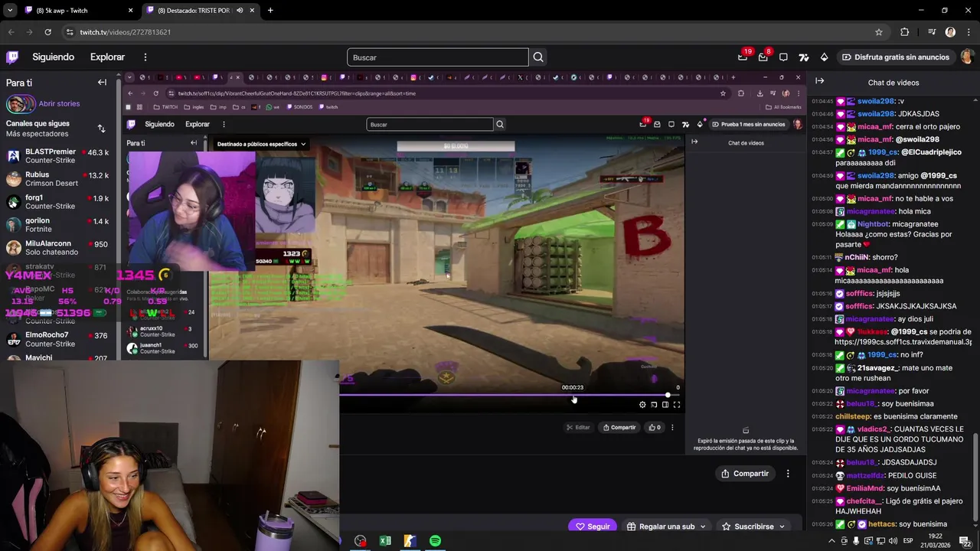Open tab search dropdown arrow
The width and height of the screenshot is (980, 551).
pyautogui.click(x=10, y=11)
